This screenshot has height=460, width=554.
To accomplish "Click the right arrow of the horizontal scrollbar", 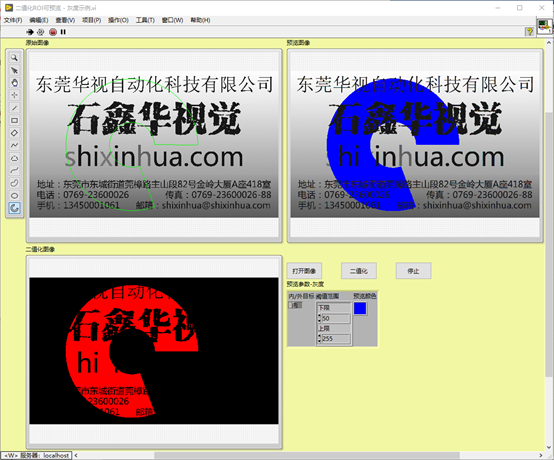I will [x=542, y=455].
